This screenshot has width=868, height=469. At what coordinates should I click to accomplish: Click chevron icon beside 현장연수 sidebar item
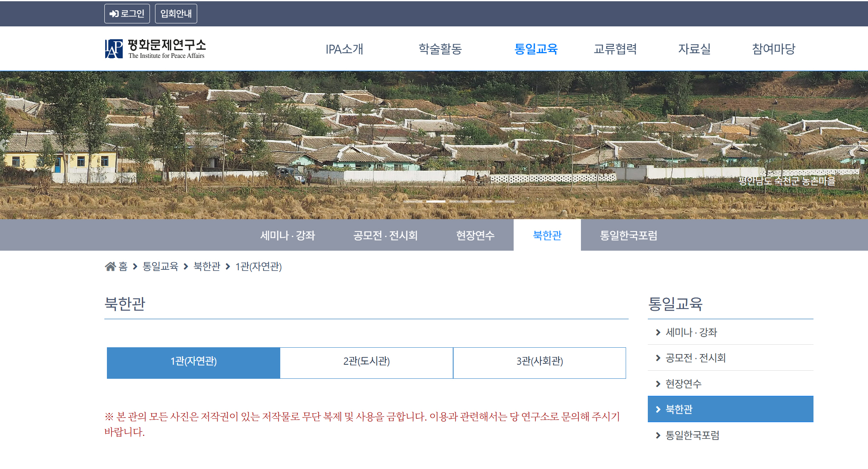(658, 384)
